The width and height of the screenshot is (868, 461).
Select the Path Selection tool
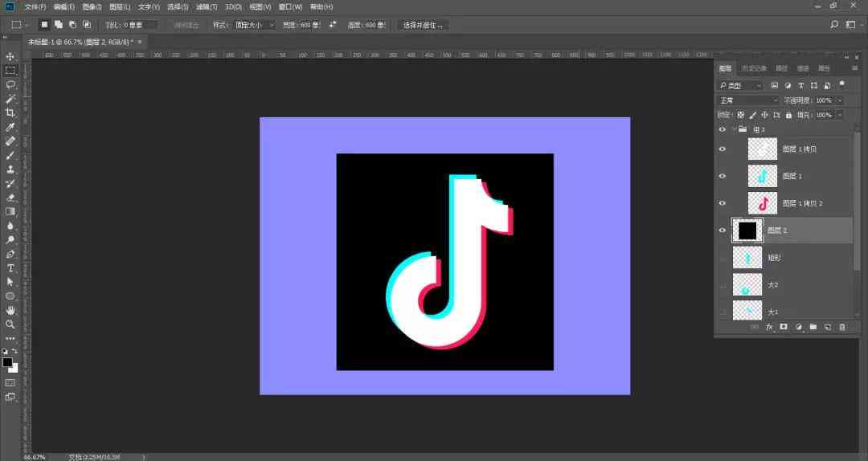click(x=10, y=282)
